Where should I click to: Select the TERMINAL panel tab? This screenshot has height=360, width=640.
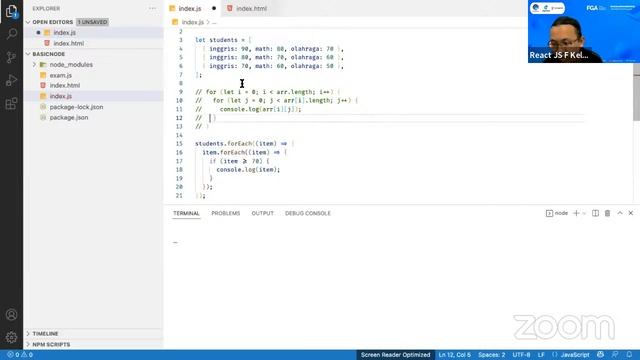point(186,213)
